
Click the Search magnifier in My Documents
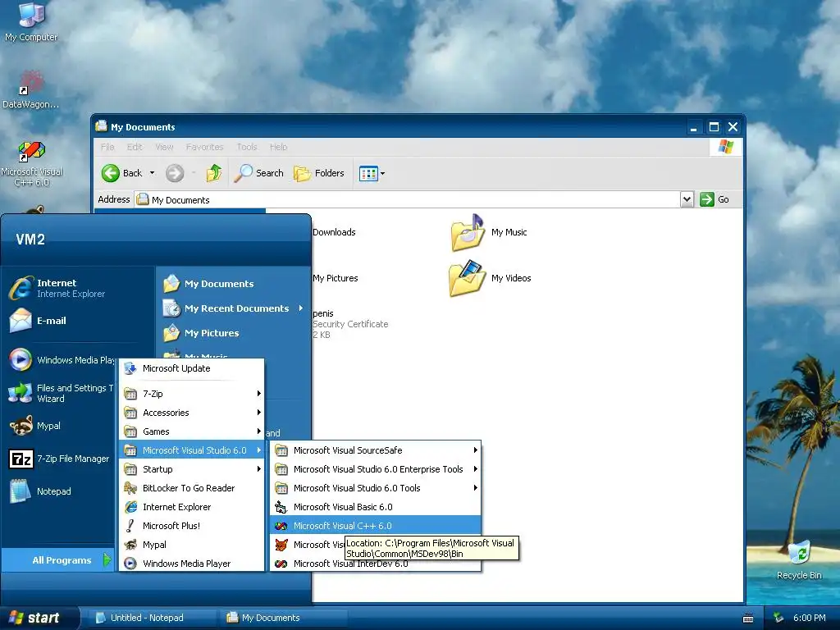point(258,173)
